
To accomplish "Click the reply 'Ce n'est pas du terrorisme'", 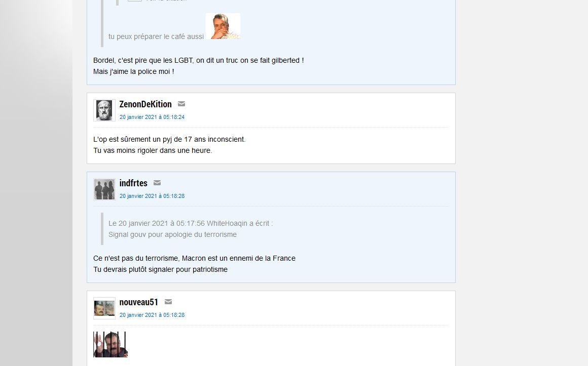I will coord(194,258).
